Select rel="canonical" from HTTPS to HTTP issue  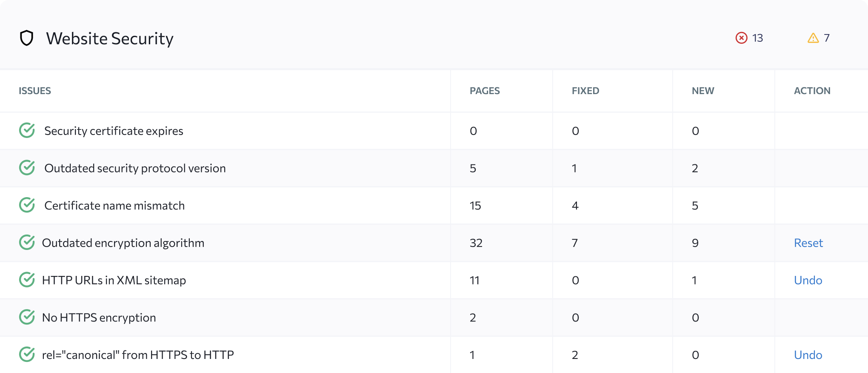click(x=138, y=355)
